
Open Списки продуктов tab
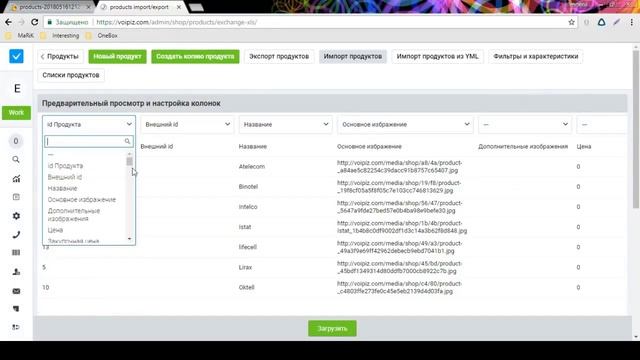[x=71, y=75]
